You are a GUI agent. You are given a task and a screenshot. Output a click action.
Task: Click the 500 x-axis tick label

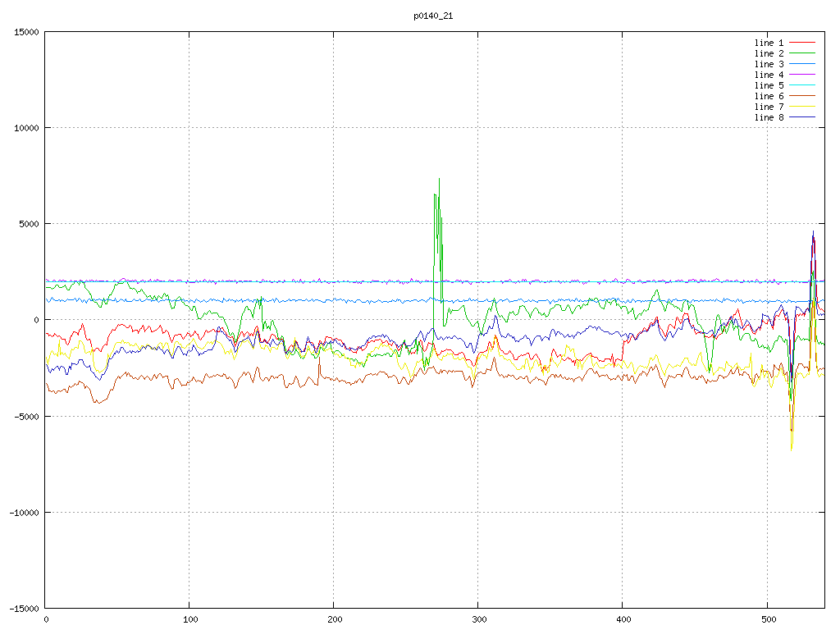767,619
